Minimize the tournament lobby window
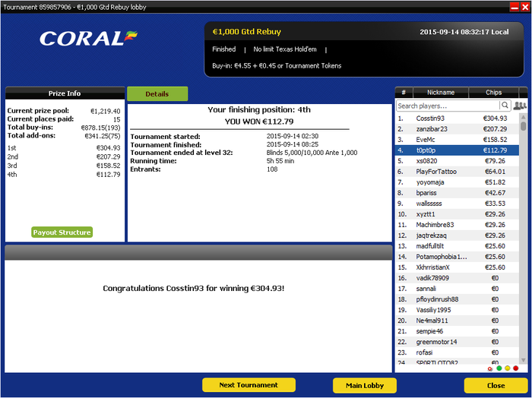The height and width of the screenshot is (398, 532). [x=515, y=7]
